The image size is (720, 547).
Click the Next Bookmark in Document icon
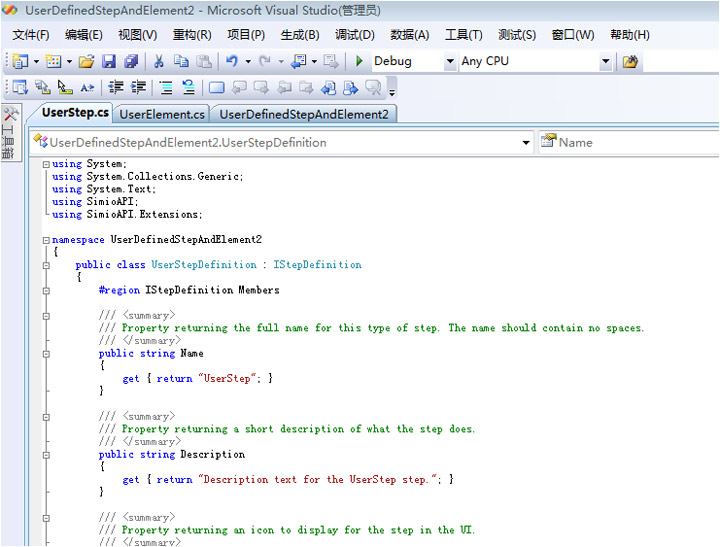[351, 87]
